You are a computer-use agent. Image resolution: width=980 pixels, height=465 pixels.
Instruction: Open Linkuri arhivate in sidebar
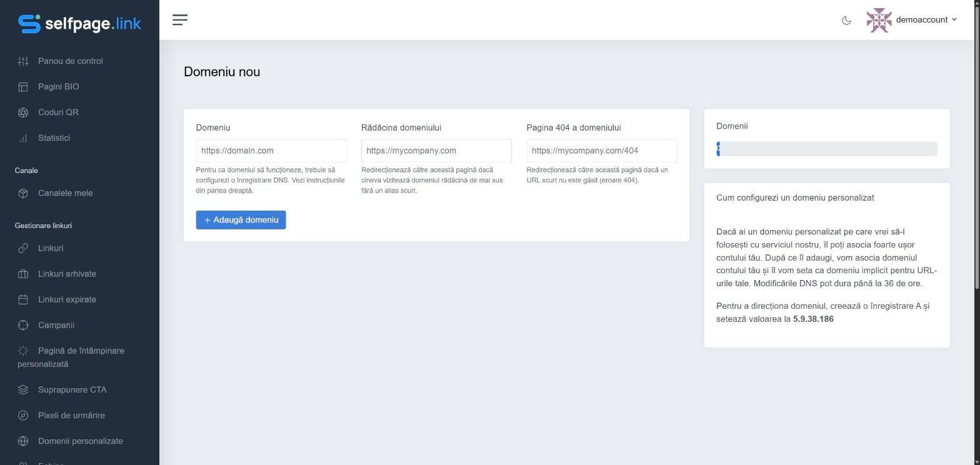tap(67, 274)
